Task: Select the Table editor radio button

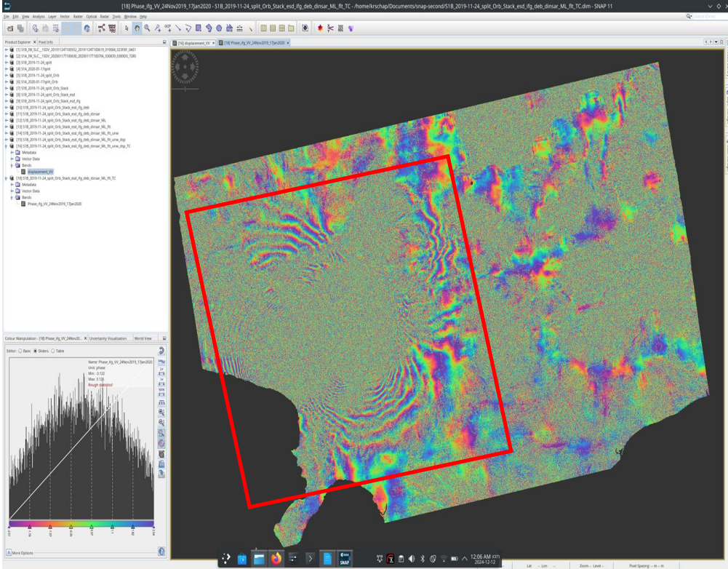Action: [53, 351]
